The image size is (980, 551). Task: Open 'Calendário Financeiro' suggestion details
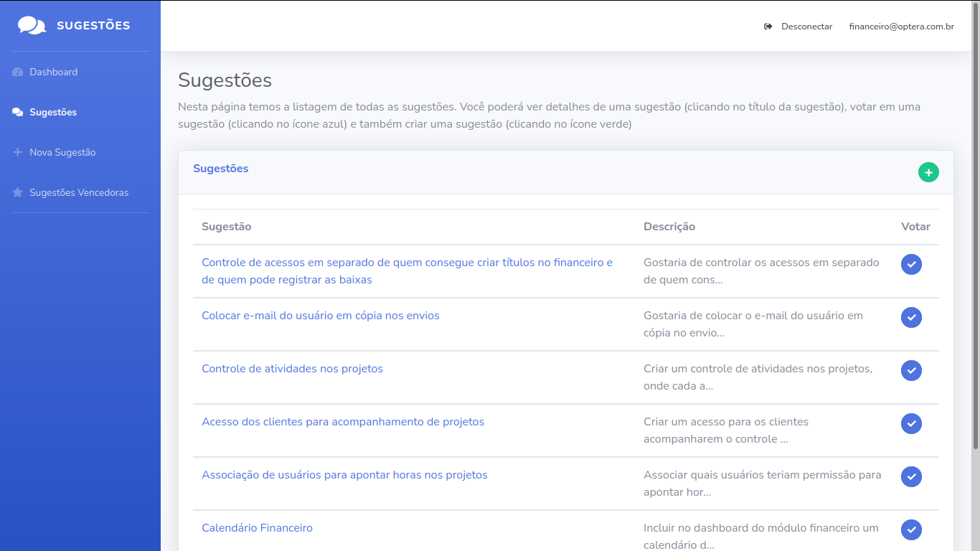tap(257, 528)
